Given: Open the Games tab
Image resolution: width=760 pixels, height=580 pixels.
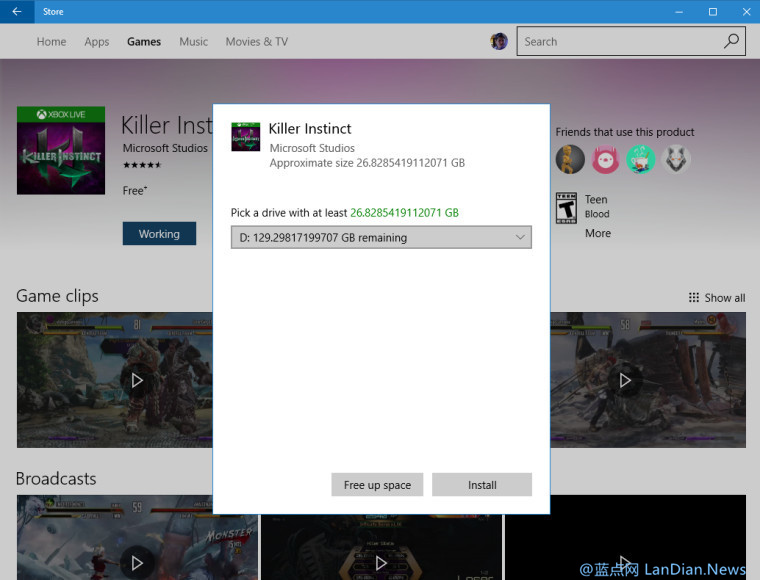Looking at the screenshot, I should pos(144,42).
